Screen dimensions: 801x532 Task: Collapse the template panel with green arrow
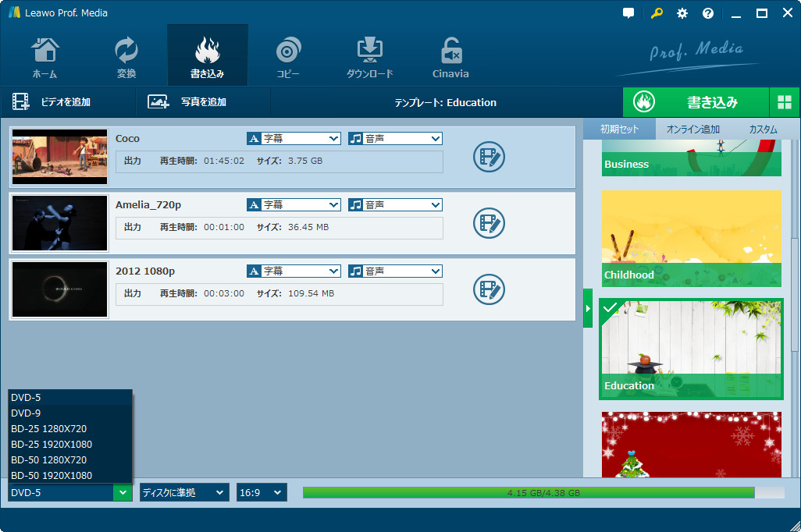click(588, 308)
